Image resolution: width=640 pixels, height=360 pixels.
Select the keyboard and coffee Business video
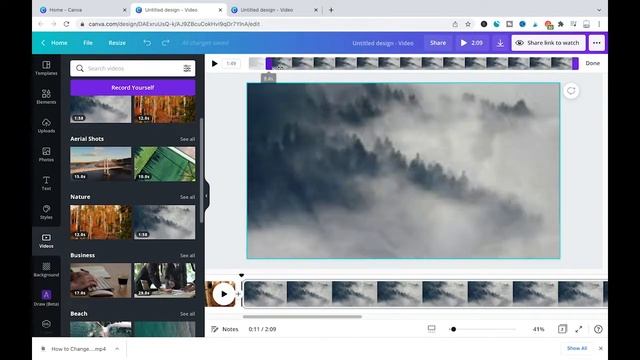tap(101, 280)
